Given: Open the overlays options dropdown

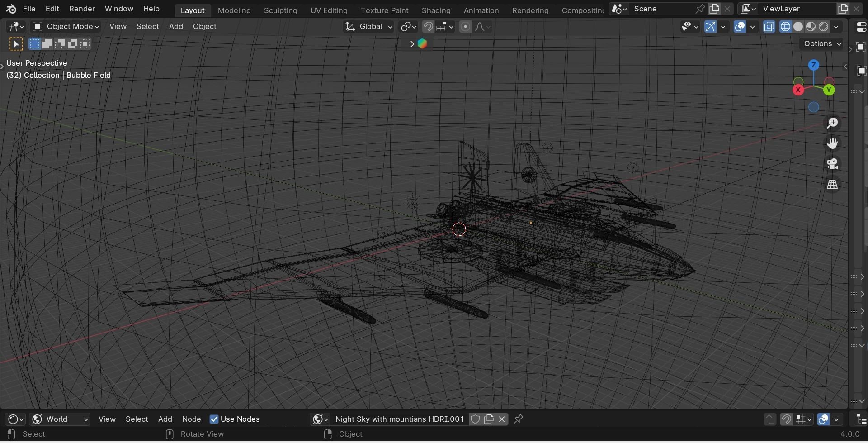Looking at the screenshot, I should click(752, 26).
